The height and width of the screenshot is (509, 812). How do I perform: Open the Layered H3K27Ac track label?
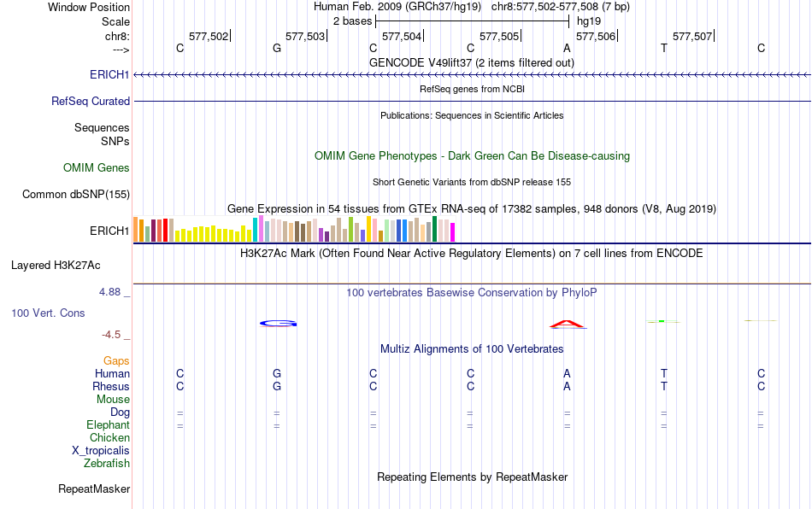point(56,266)
